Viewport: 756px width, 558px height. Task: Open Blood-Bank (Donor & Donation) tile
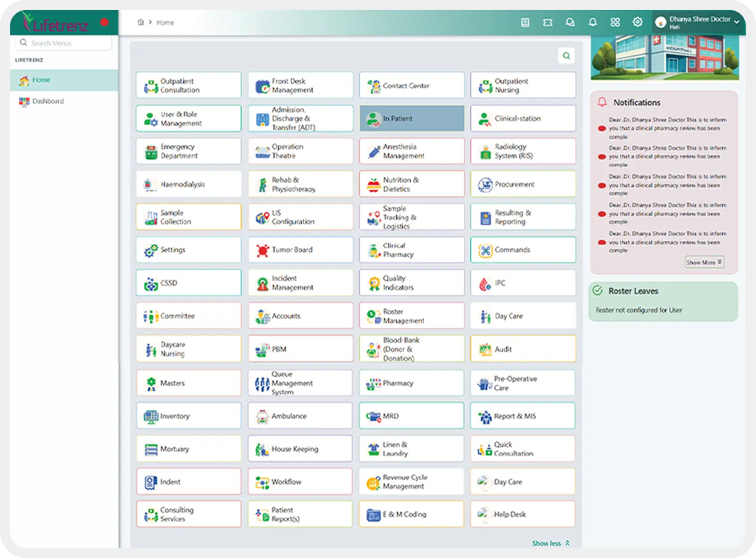pyautogui.click(x=412, y=349)
